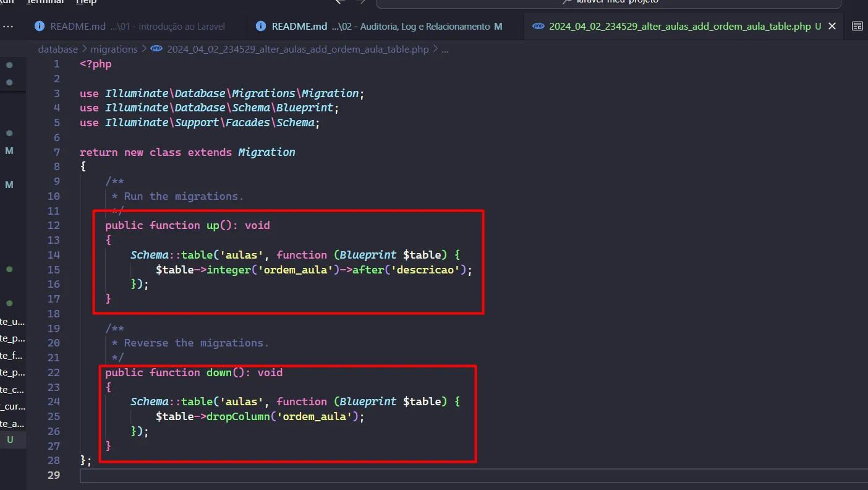Image resolution: width=868 pixels, height=490 pixels.
Task: Open the Help menu
Action: point(86,2)
